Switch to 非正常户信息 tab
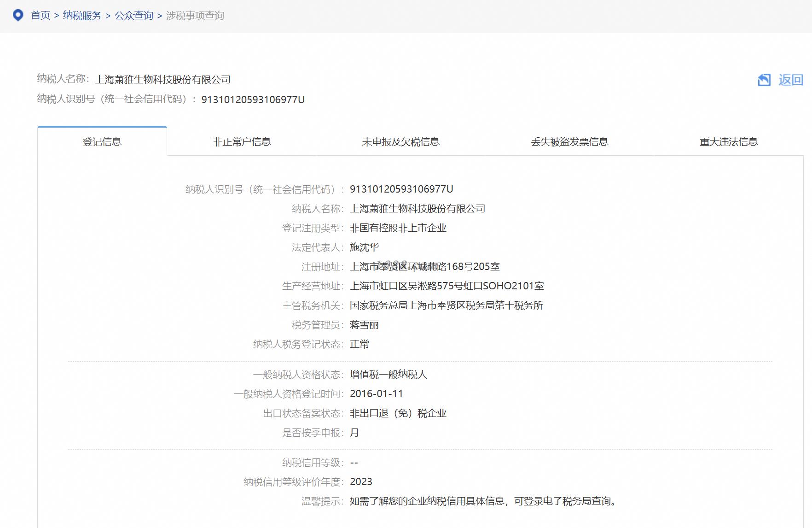This screenshot has height=528, width=812. point(242,141)
